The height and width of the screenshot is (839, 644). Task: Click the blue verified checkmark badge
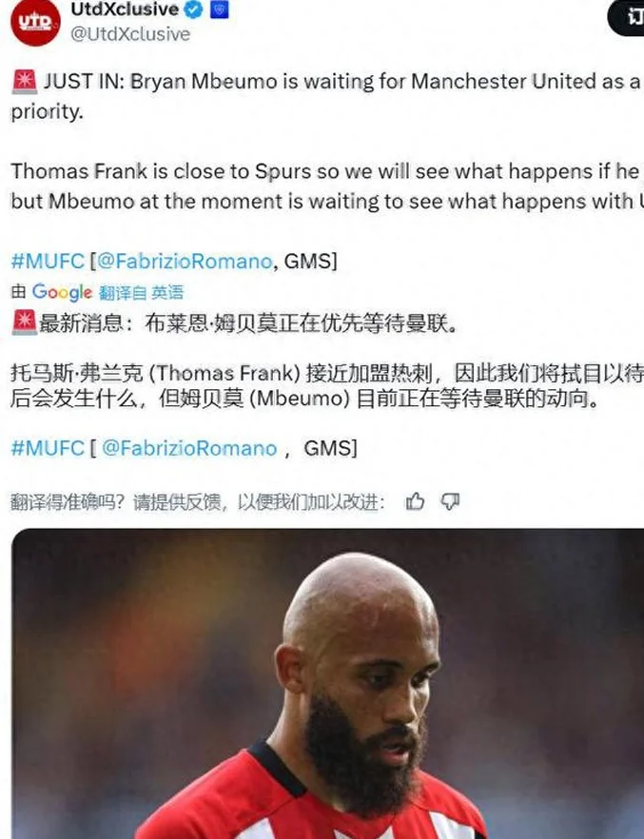194,10
